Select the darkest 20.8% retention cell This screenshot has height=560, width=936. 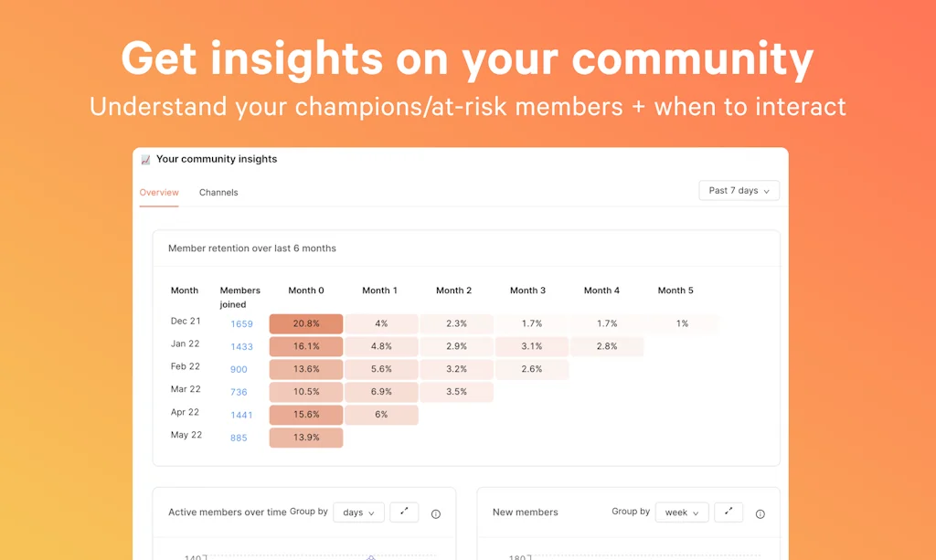pos(306,323)
